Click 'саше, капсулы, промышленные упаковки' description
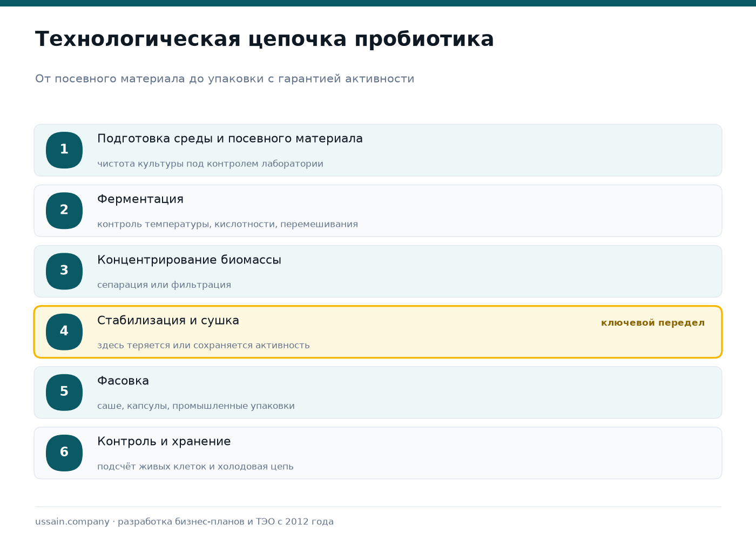 (196, 406)
